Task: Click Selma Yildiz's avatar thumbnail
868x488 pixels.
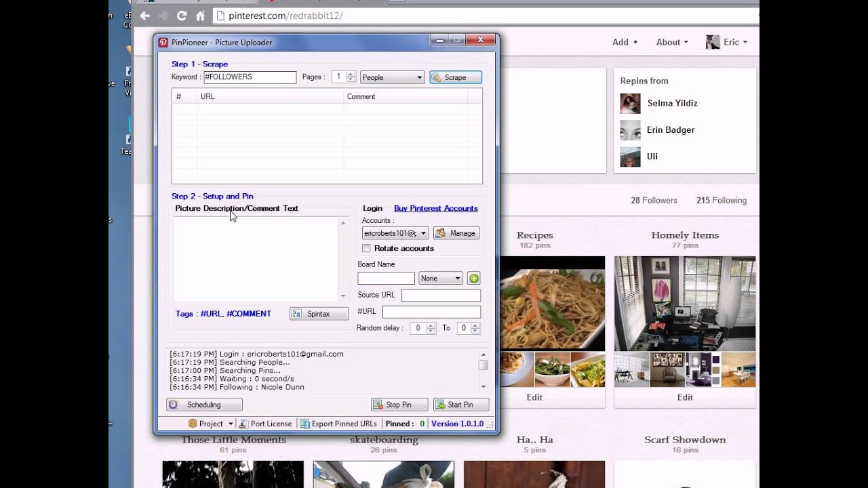Action: coord(630,104)
